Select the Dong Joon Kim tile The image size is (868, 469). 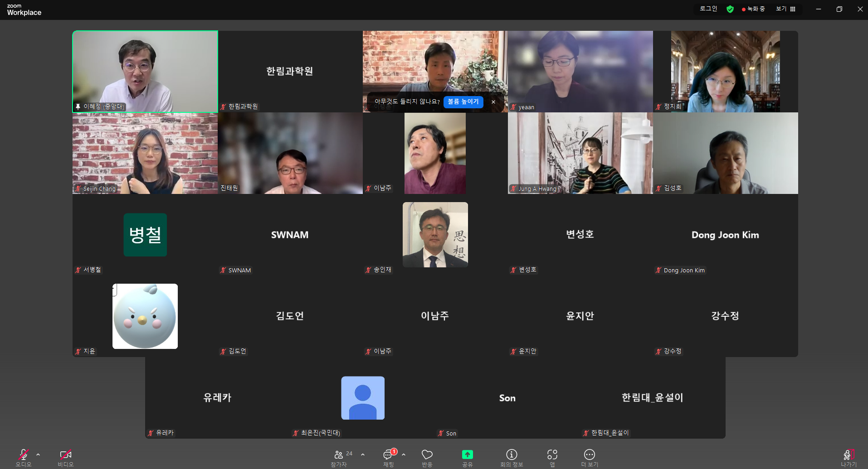[x=726, y=235]
